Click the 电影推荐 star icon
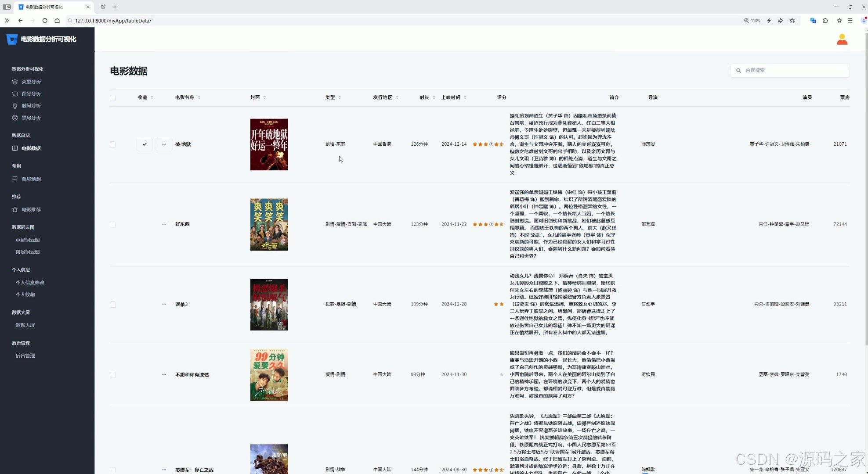Viewport: 868px width, 474px height. (15, 209)
